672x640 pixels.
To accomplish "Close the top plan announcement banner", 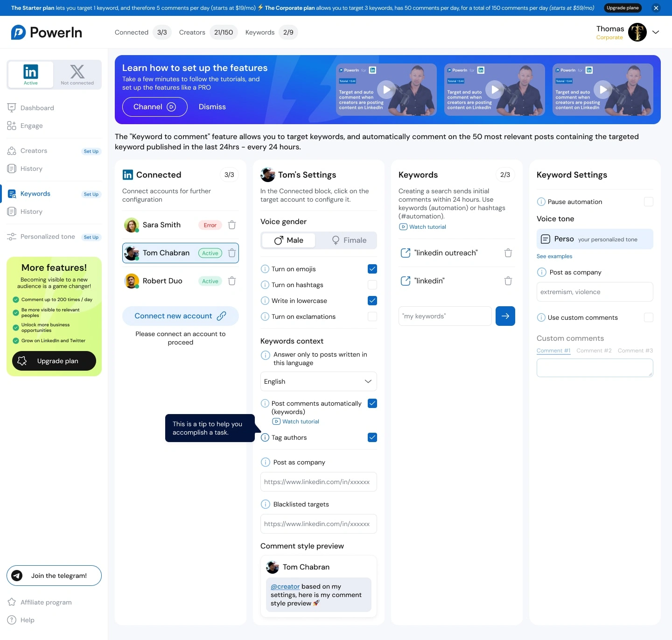I will [x=656, y=8].
